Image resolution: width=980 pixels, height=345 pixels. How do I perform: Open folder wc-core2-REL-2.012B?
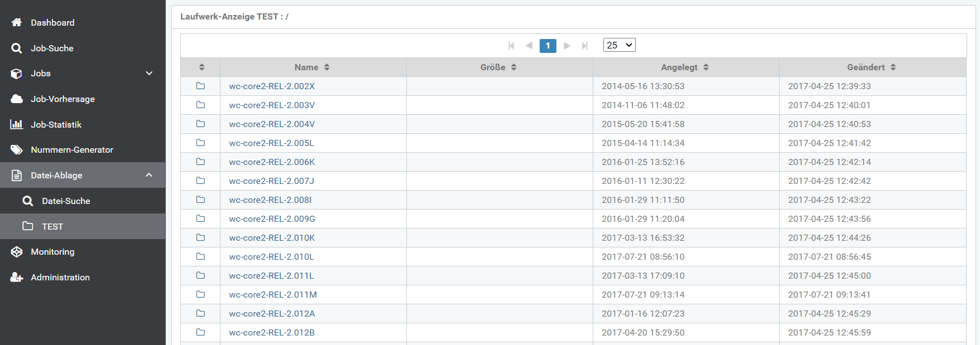point(272,333)
